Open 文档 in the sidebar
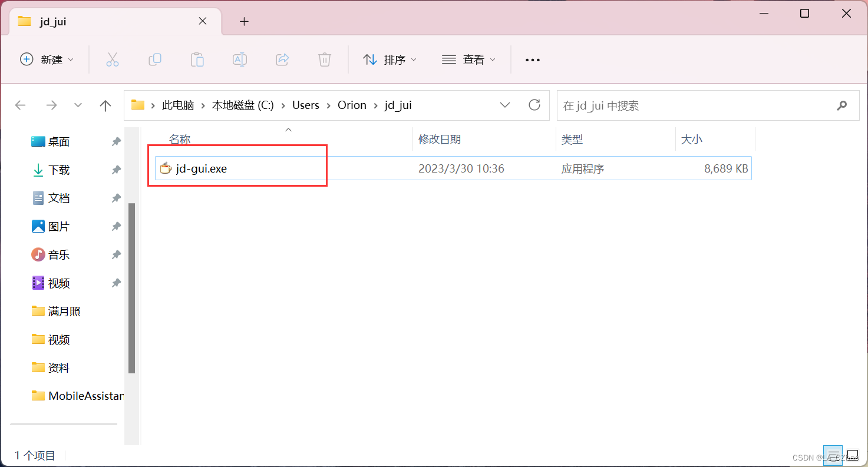This screenshot has height=467, width=868. 59,198
